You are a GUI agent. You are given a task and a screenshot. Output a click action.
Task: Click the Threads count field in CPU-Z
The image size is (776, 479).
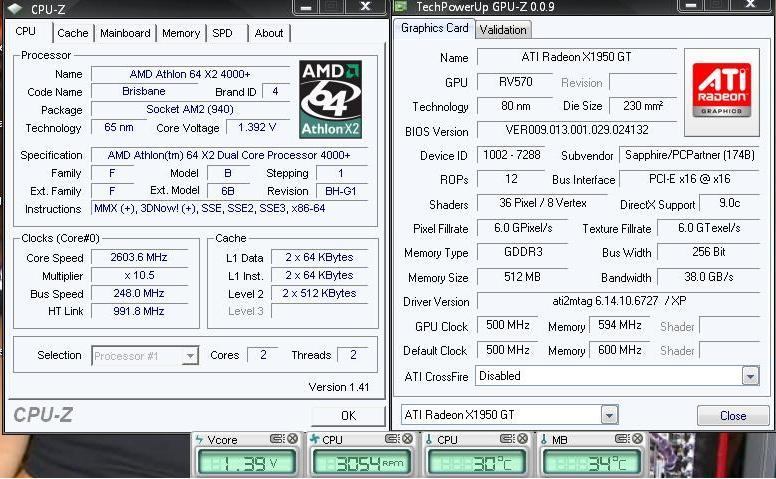click(x=353, y=355)
